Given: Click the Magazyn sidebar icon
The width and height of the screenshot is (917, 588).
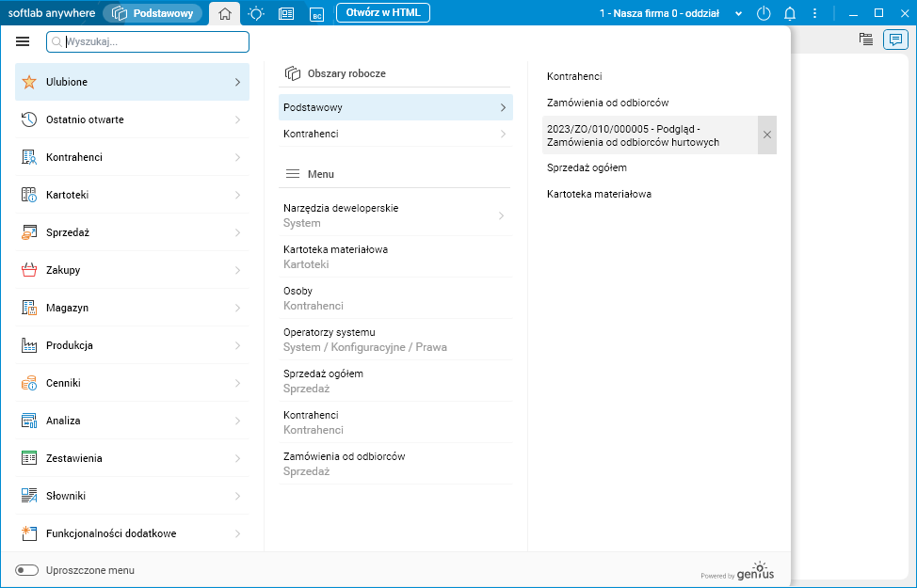Looking at the screenshot, I should coord(28,308).
